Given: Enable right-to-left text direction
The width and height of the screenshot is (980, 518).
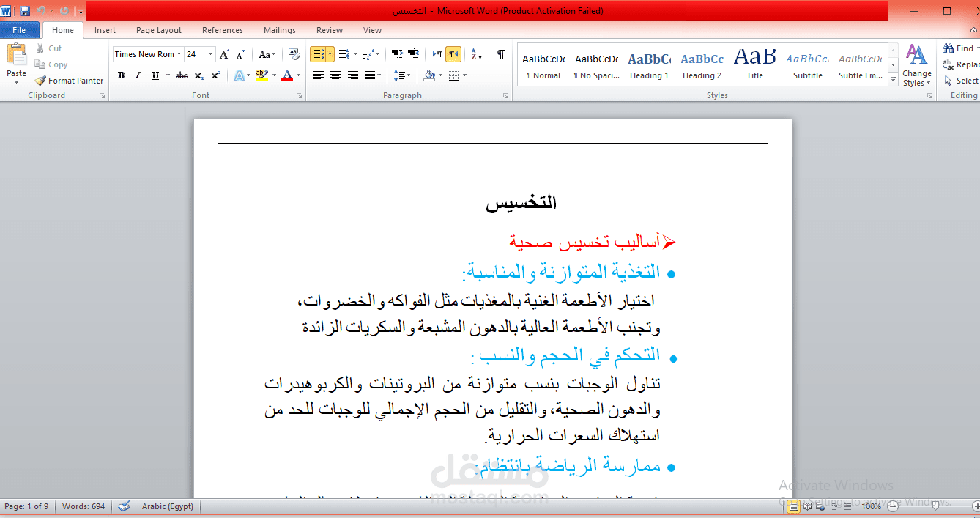Looking at the screenshot, I should coord(453,54).
